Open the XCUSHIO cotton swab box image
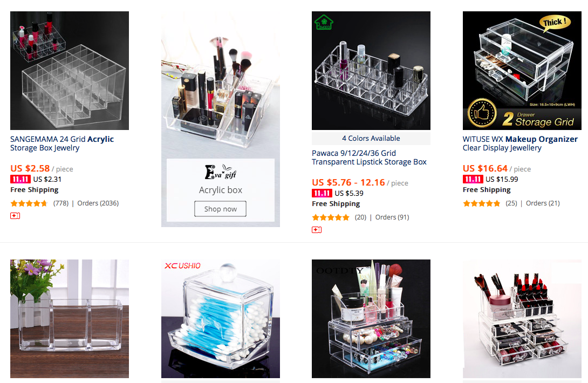 [x=221, y=318]
